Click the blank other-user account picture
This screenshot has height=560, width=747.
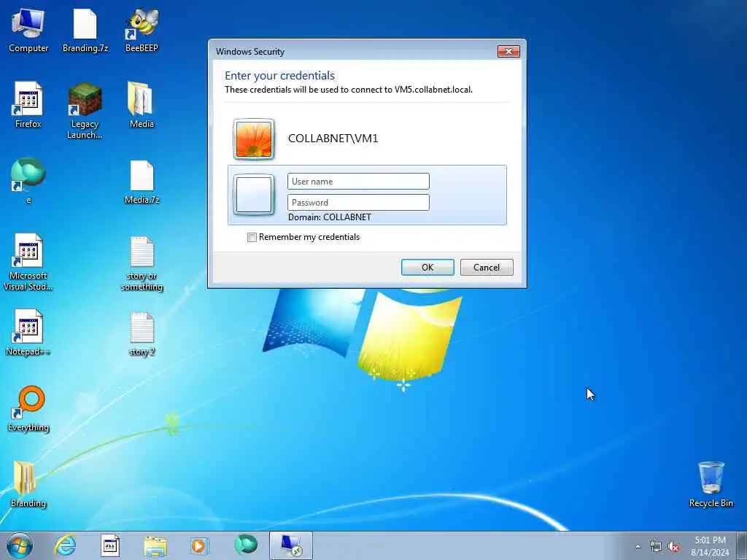tap(254, 195)
